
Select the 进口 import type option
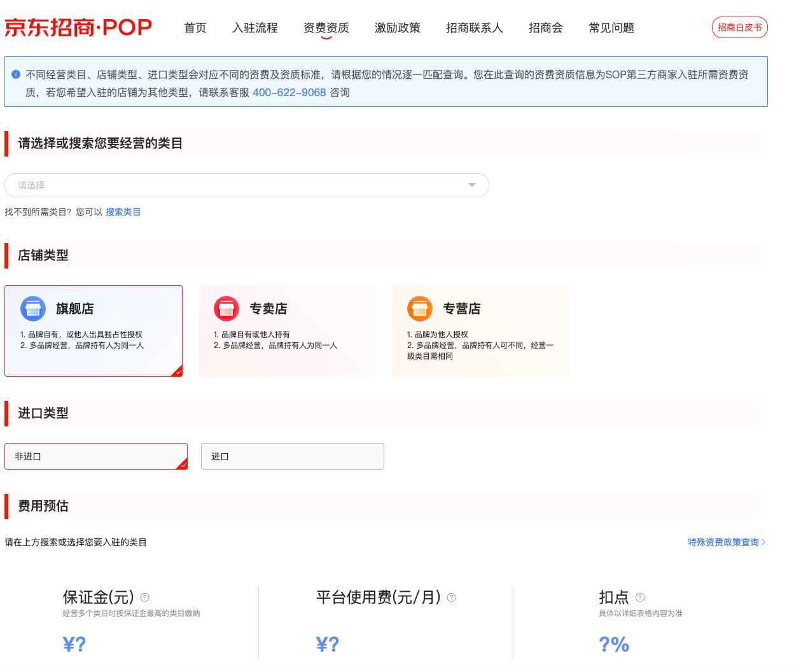pyautogui.click(x=292, y=456)
